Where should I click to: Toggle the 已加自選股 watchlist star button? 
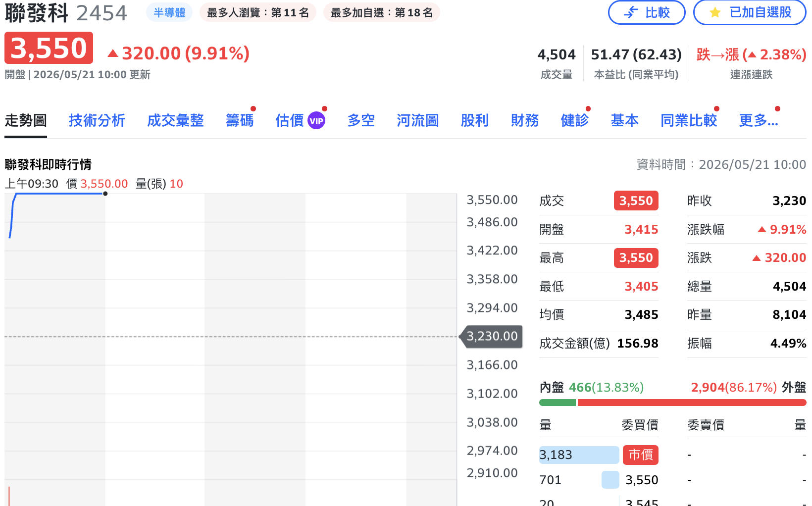point(750,12)
